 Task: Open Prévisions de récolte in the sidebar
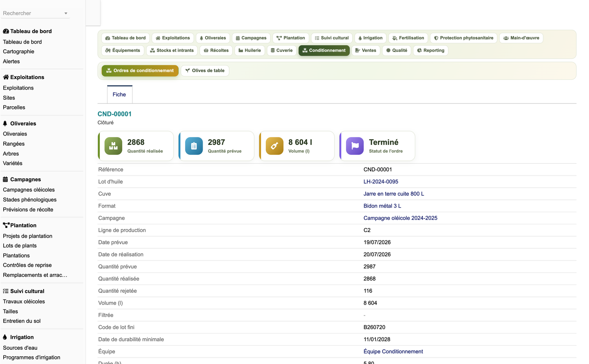28,210
